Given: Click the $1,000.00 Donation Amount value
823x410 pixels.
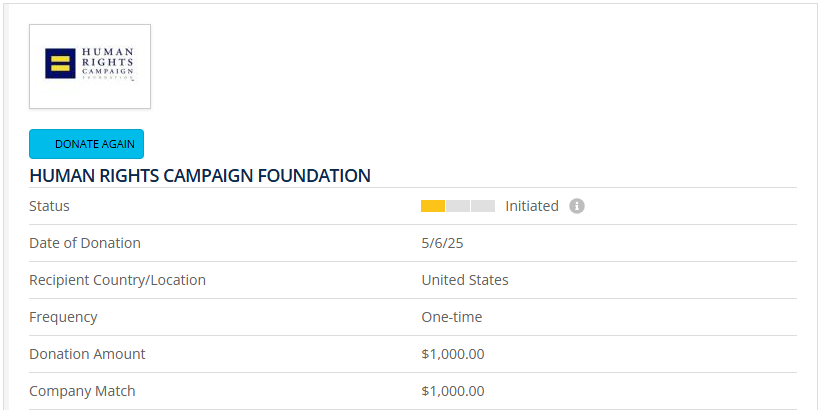Looking at the screenshot, I should [x=453, y=354].
